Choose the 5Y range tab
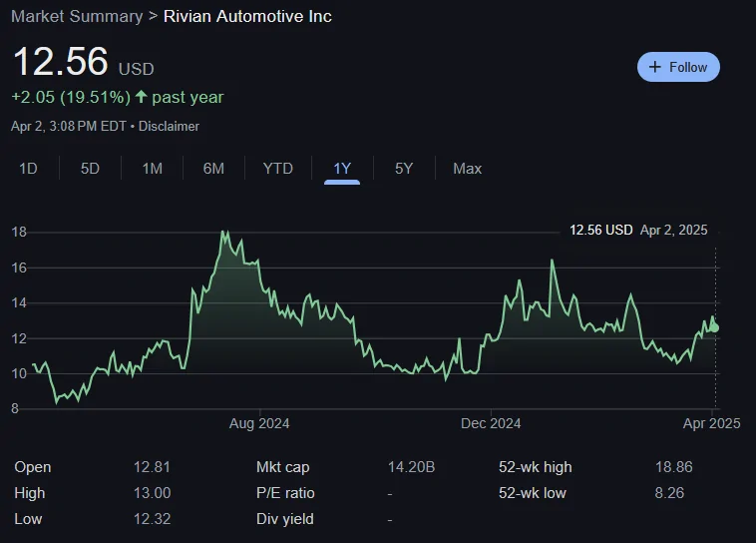756x543 pixels. click(404, 169)
